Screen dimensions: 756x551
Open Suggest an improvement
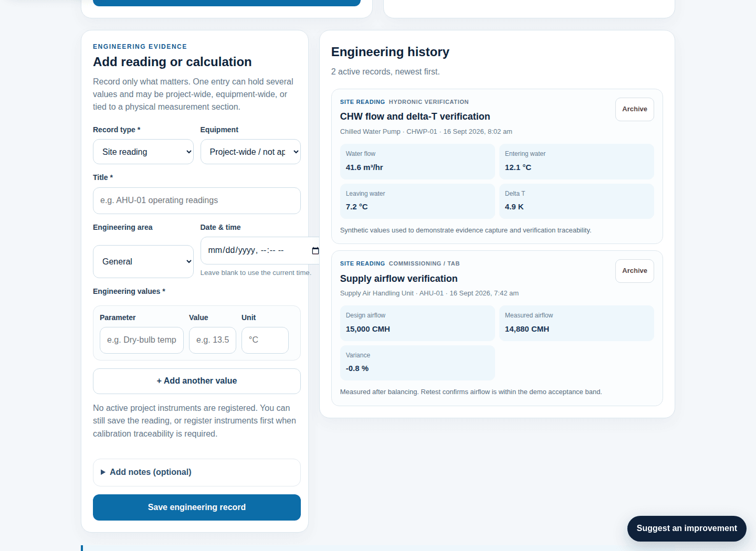pos(687,528)
